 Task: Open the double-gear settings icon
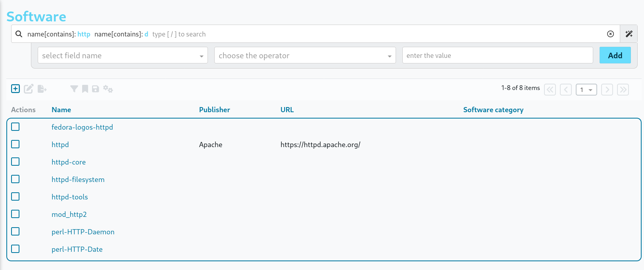click(x=108, y=89)
